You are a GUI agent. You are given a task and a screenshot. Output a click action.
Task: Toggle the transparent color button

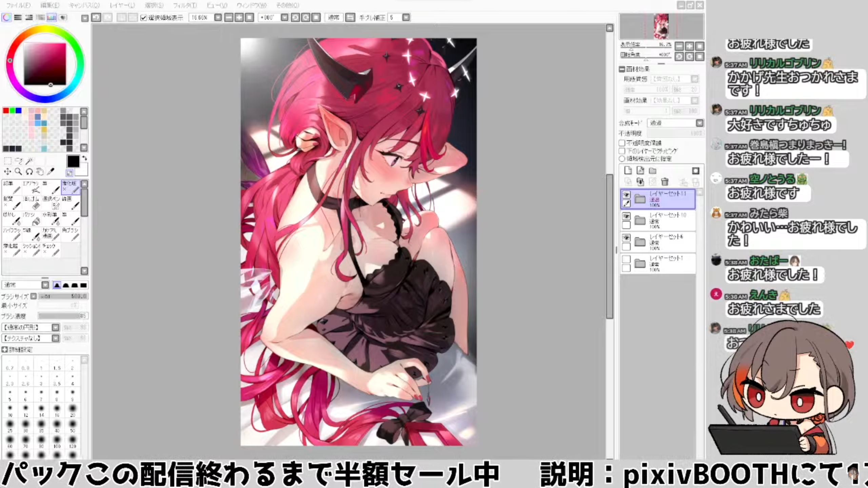tap(70, 173)
